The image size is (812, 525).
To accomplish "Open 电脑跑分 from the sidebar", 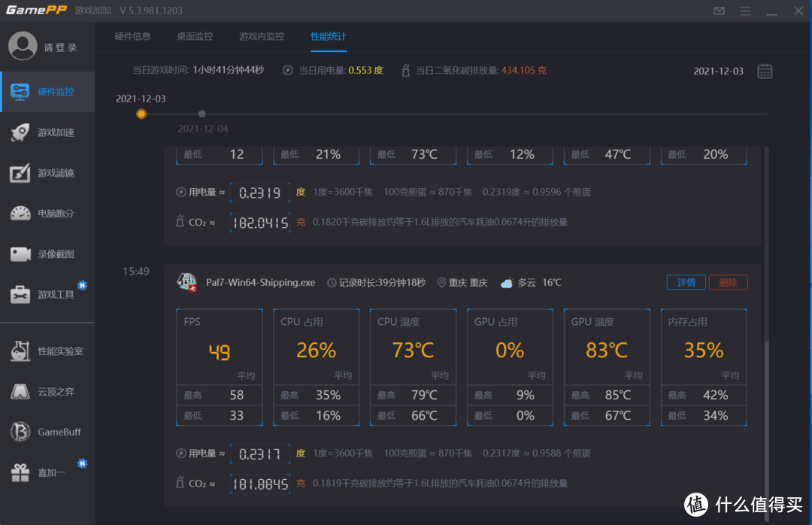I will [47, 214].
